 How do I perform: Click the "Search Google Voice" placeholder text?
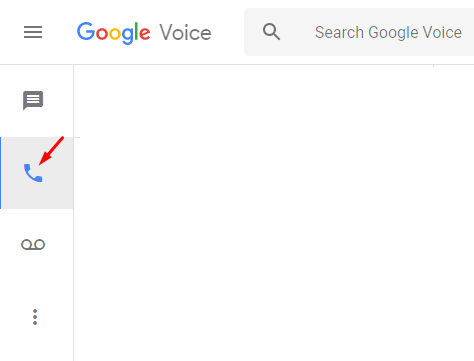click(388, 32)
